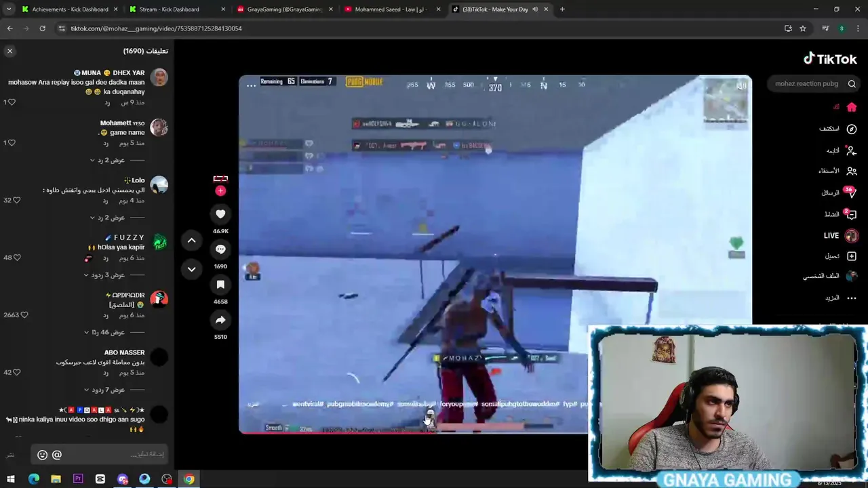This screenshot has height=488, width=868.
Task: Open comments via speech bubble button
Action: coord(220,249)
